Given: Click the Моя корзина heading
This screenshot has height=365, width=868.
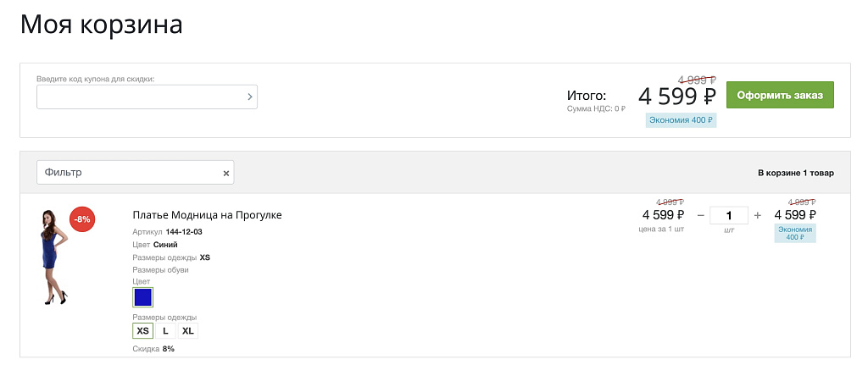Looking at the screenshot, I should coord(101,24).
